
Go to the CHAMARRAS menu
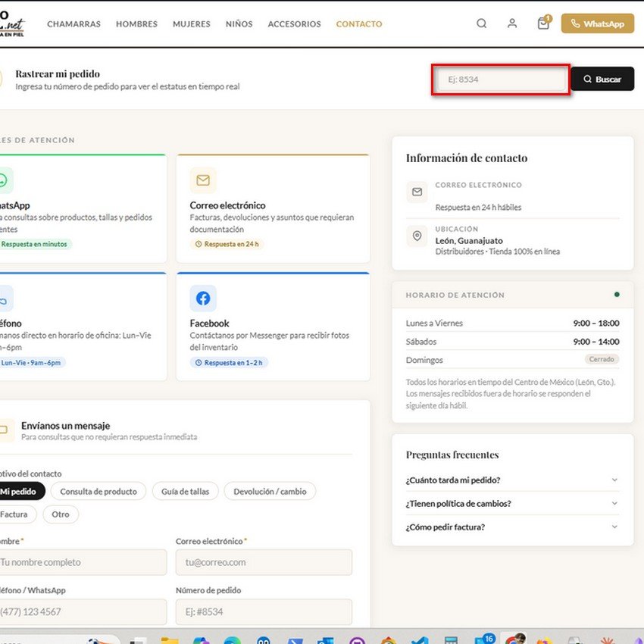click(74, 23)
